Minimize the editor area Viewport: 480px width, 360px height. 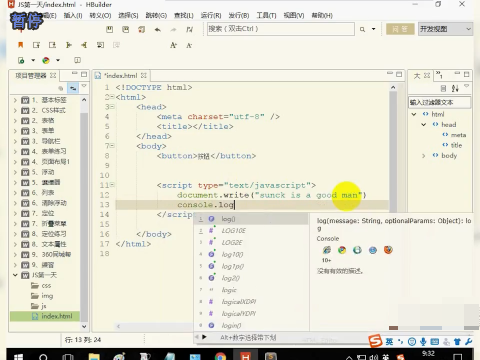(390, 74)
